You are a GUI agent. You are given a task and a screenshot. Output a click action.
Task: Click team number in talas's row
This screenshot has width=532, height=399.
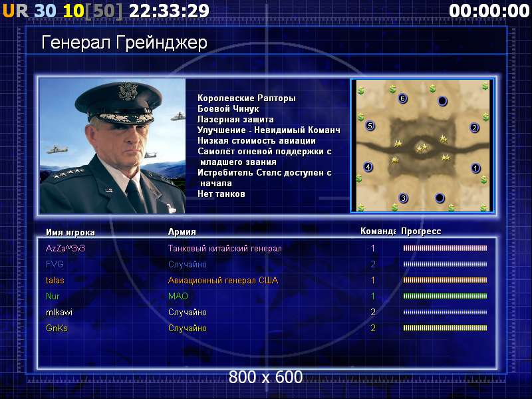(373, 280)
